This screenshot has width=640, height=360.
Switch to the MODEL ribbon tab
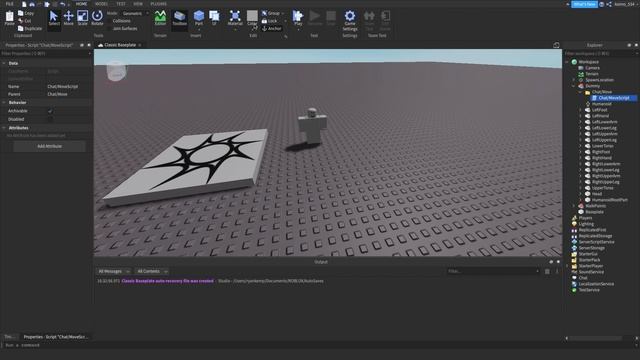pos(101,4)
